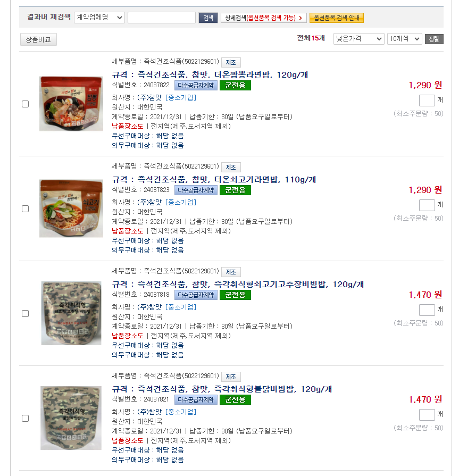This screenshot has width=459, height=476.
Task: Expand the 낮은가격 sort order dropdown
Action: pos(359,39)
